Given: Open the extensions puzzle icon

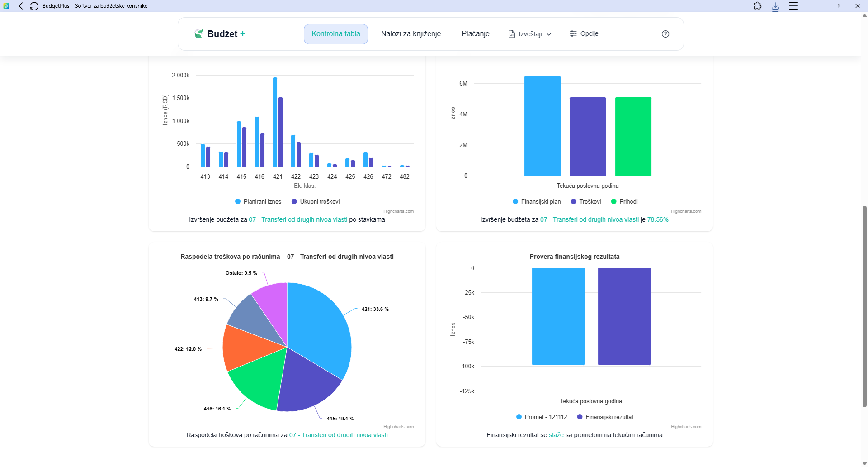Looking at the screenshot, I should pos(757,6).
